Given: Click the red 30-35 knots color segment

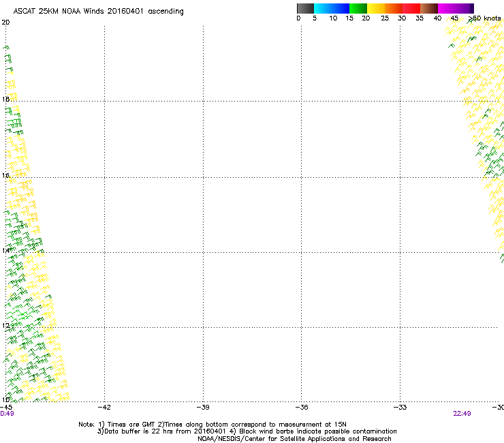Looking at the screenshot, I should click(411, 8).
